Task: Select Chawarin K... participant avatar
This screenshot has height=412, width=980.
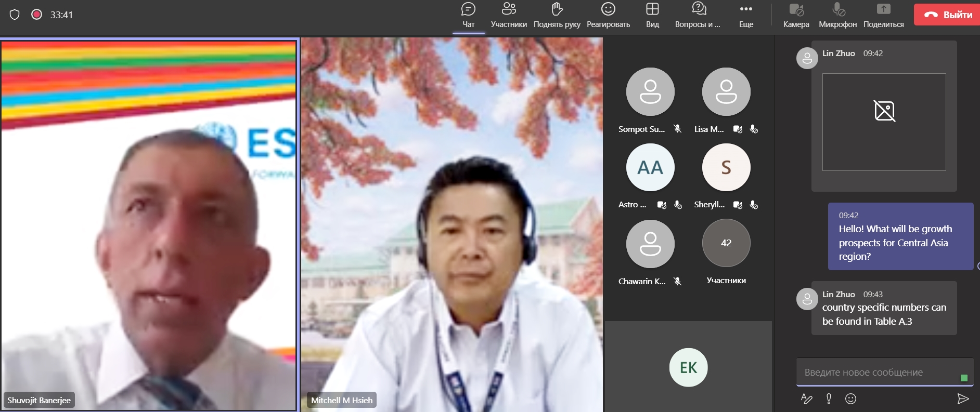Action: (650, 244)
